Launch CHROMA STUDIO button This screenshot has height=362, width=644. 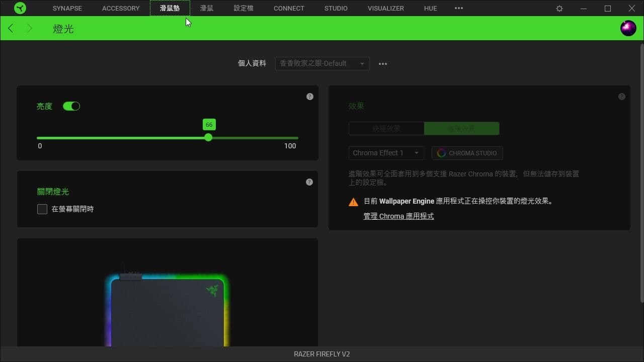tap(467, 153)
